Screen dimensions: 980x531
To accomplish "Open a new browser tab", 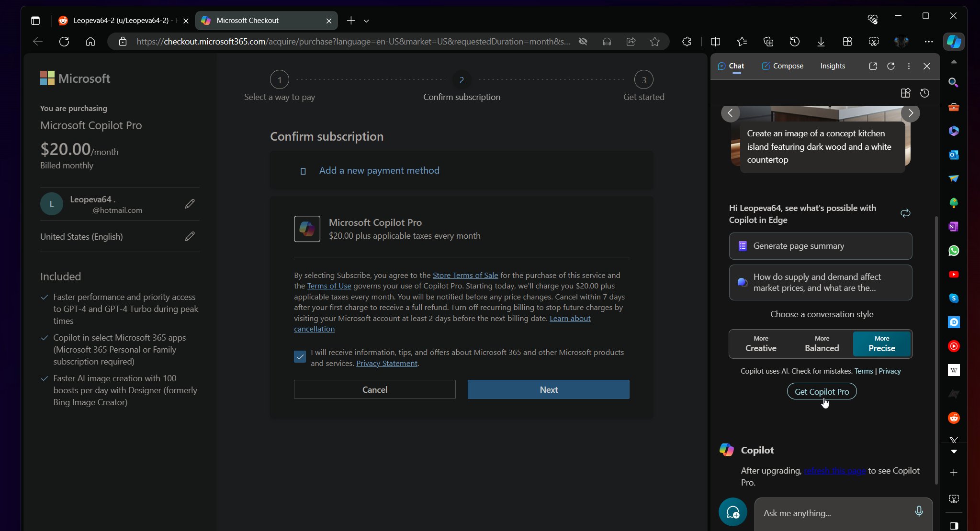I will click(351, 21).
